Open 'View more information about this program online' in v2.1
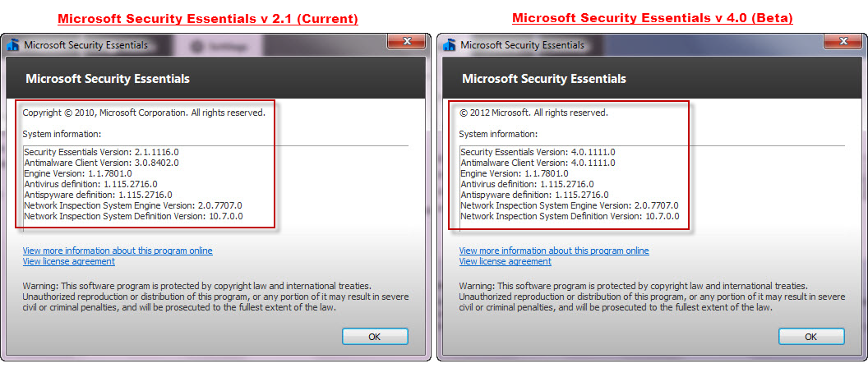Screen dimensions: 868x368 118,251
